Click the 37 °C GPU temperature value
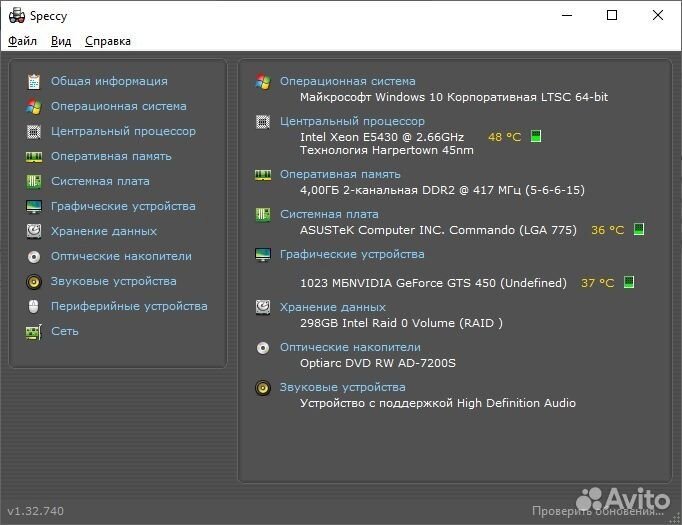The height and width of the screenshot is (525, 682). (598, 283)
